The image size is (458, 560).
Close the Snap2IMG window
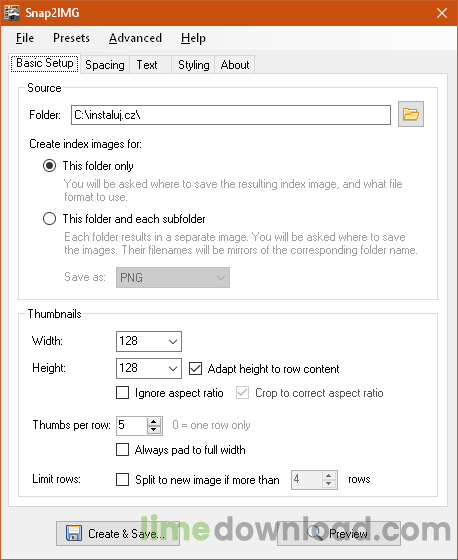tap(442, 13)
